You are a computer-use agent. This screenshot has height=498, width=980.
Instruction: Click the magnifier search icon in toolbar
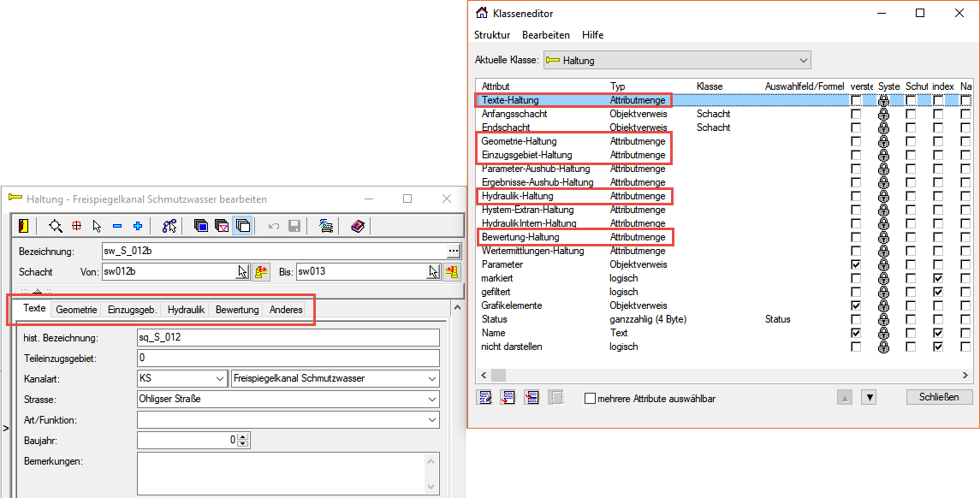click(x=56, y=226)
